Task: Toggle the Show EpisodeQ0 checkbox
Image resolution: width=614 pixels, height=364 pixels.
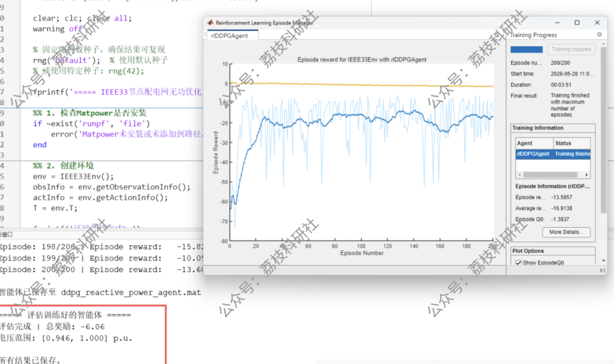Action: point(518,263)
